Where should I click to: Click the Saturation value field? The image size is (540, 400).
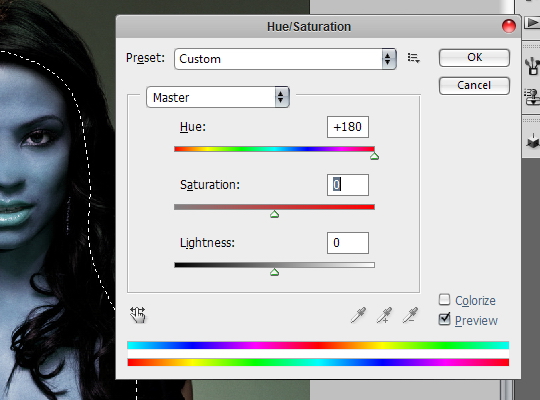click(348, 185)
